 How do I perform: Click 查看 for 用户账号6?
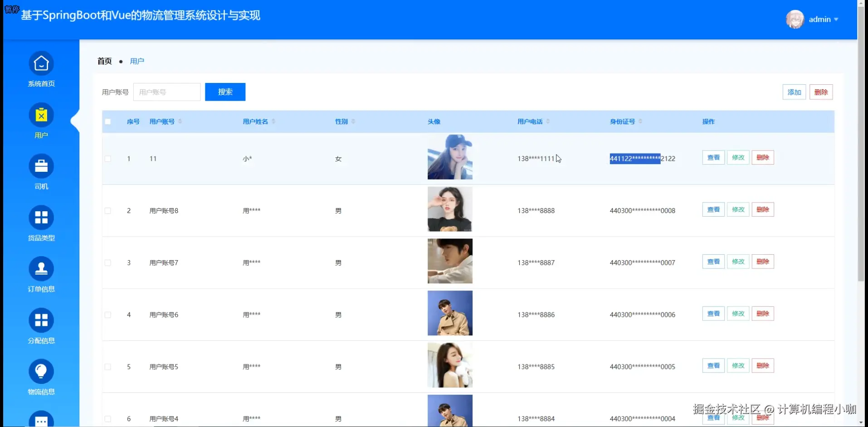click(714, 314)
